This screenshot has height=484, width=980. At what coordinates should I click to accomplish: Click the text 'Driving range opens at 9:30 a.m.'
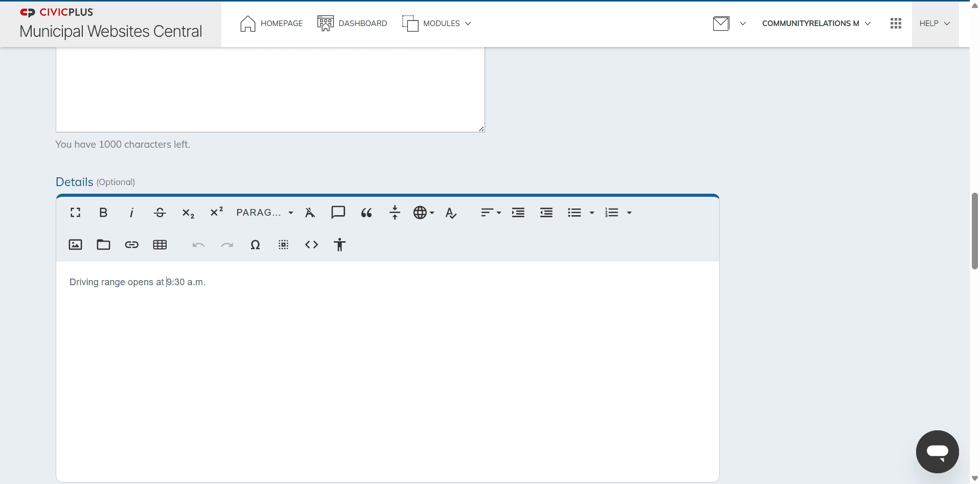138,282
